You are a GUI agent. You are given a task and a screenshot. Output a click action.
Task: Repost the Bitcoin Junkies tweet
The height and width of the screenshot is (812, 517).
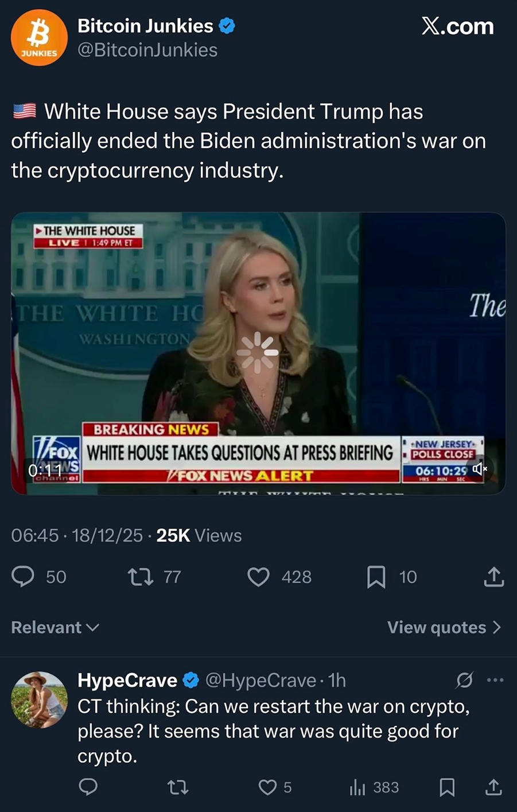point(140,576)
